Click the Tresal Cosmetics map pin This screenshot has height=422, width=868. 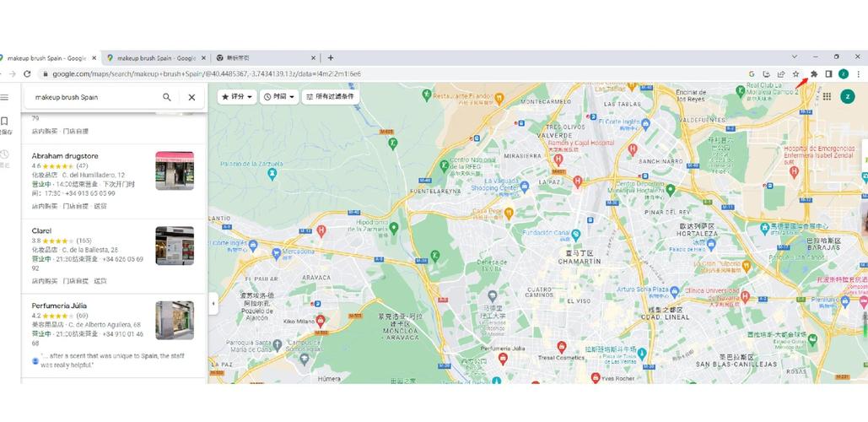click(561, 347)
